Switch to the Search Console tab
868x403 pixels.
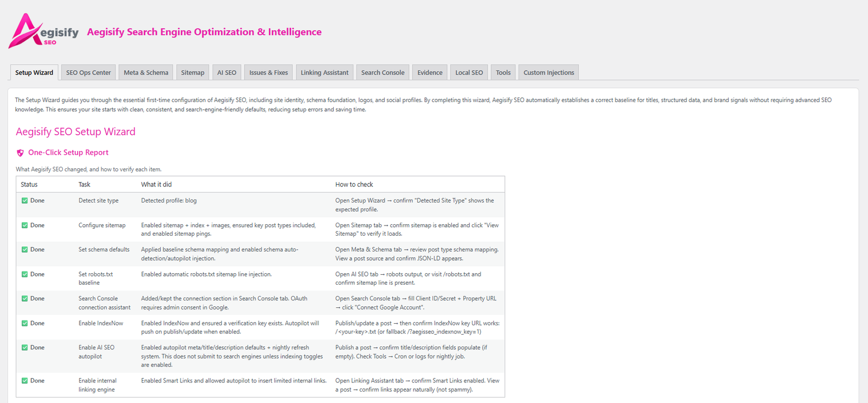(382, 73)
